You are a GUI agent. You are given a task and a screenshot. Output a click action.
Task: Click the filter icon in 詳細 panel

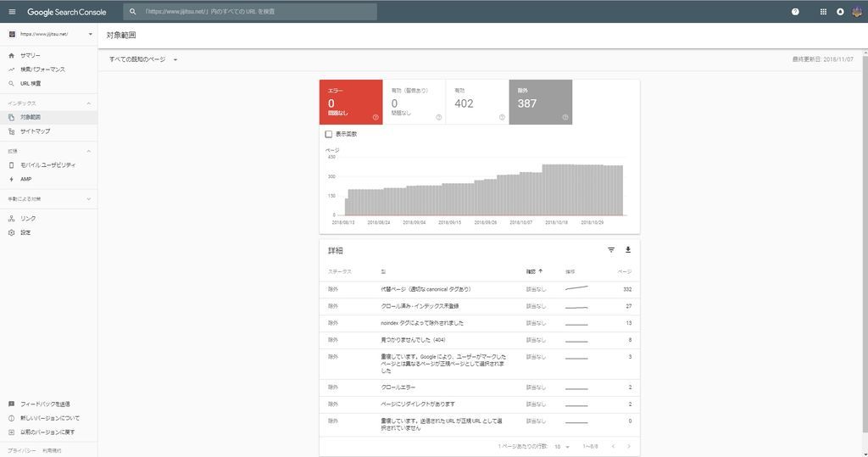(611, 250)
